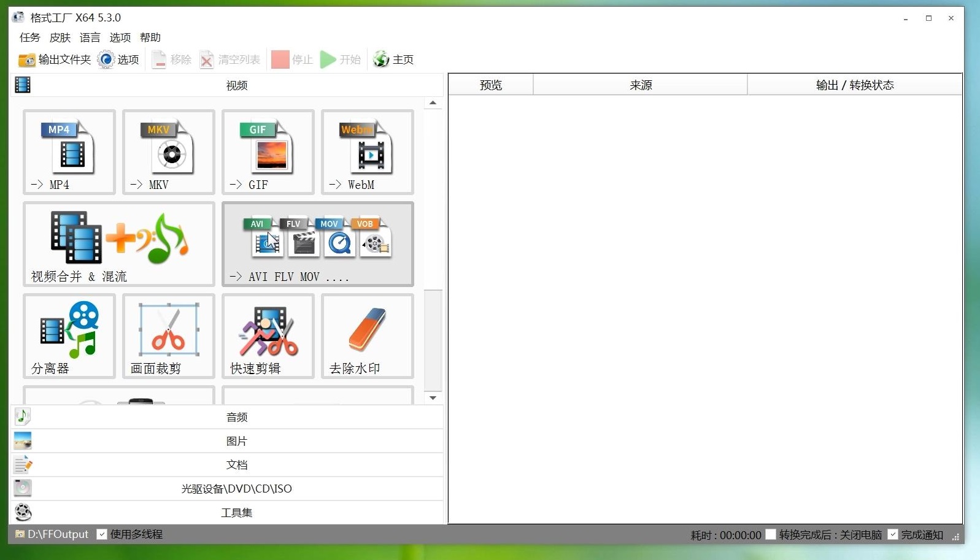Image resolution: width=980 pixels, height=560 pixels.
Task: Toggle the 使用多线程 checkbox
Action: pyautogui.click(x=102, y=534)
